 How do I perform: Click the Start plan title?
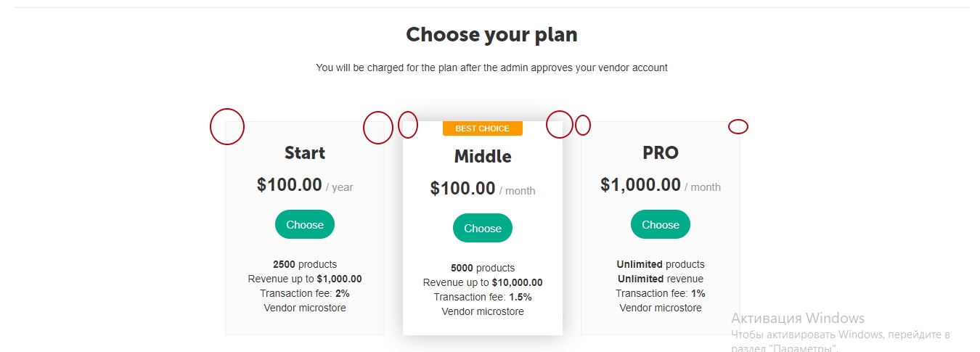(305, 153)
